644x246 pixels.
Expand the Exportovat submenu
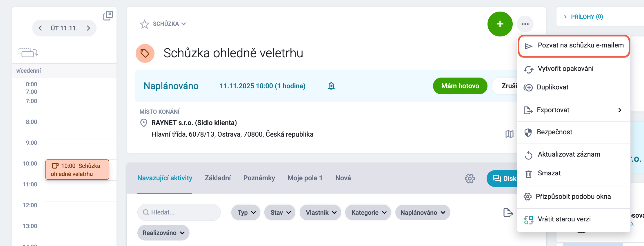pyautogui.click(x=574, y=110)
